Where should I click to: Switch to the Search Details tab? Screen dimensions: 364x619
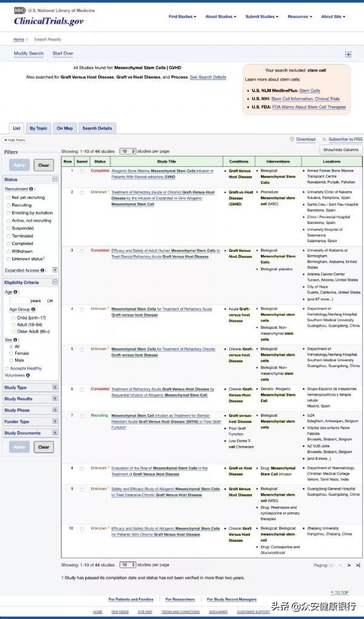pos(97,128)
